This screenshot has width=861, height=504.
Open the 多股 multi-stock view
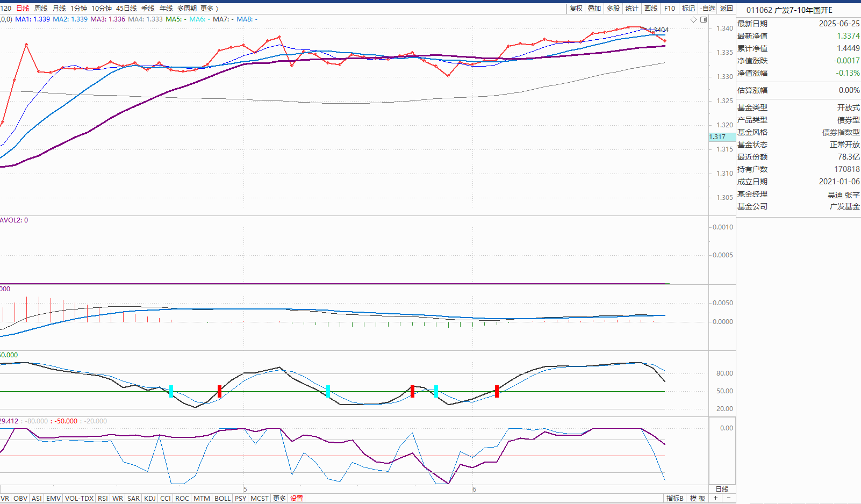pos(613,9)
